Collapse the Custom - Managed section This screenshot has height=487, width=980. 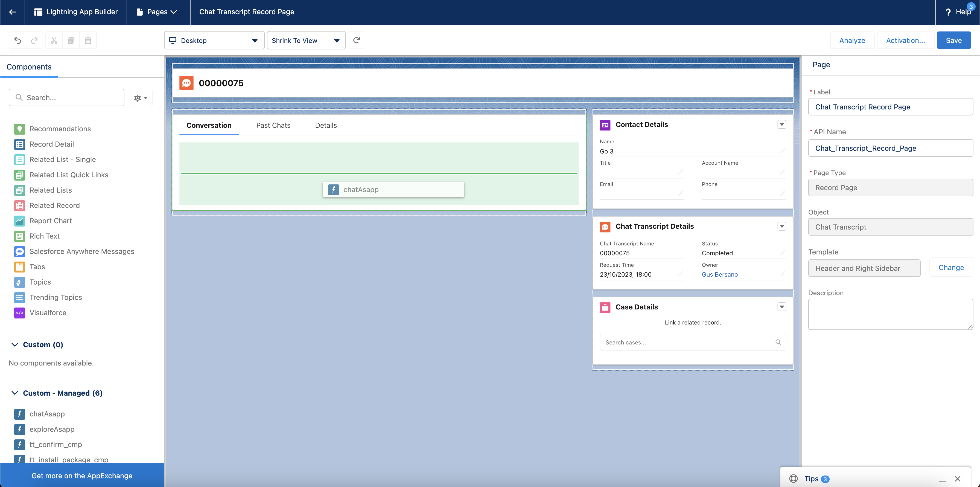(15, 393)
